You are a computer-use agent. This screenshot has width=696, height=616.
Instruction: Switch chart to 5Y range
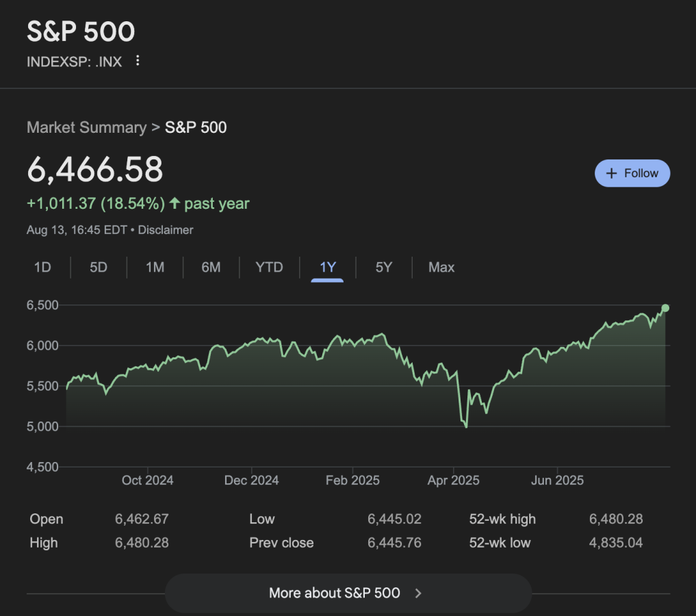coord(384,267)
